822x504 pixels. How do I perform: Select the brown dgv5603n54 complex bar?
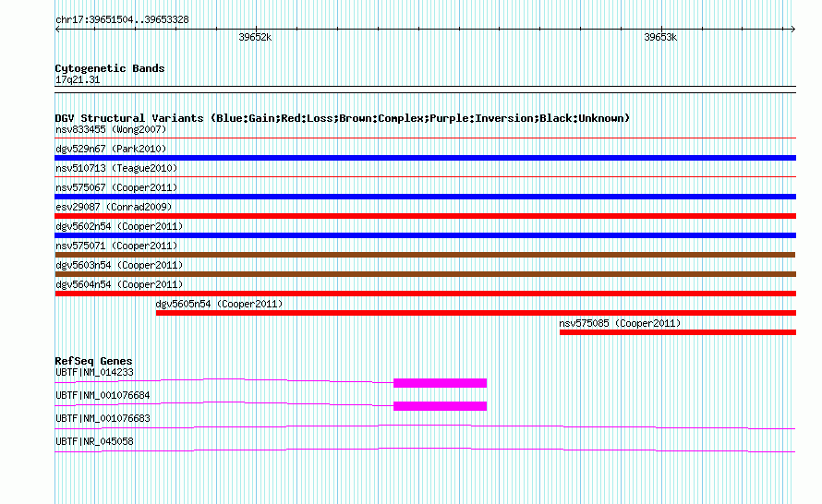coord(425,274)
